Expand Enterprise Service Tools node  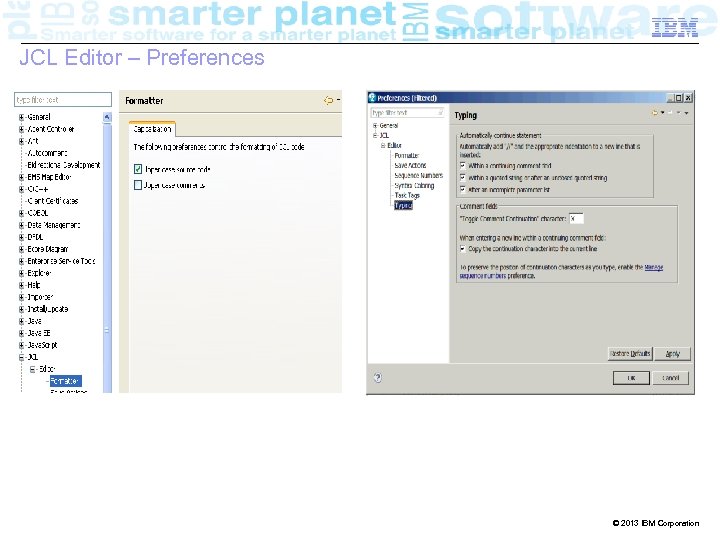click(x=21, y=261)
